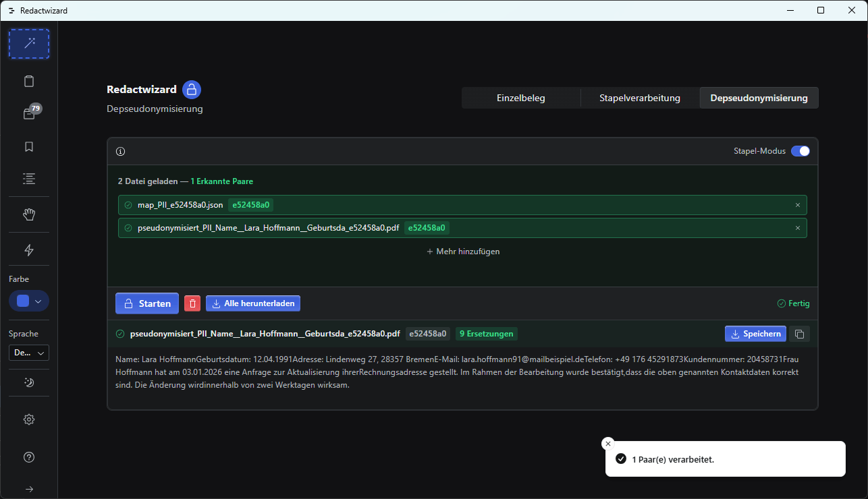Switch to the Stapelverarbeitung tab
868x499 pixels.
(x=640, y=98)
